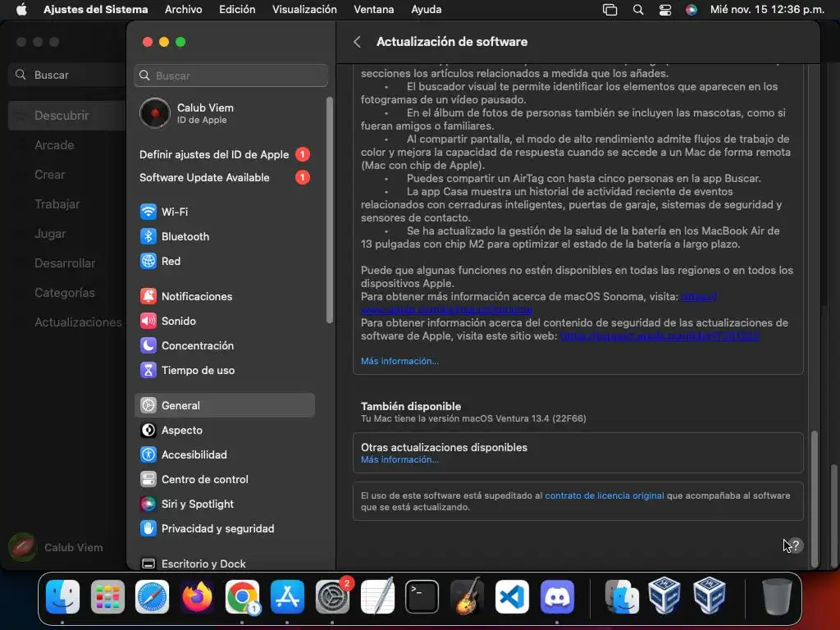This screenshot has height=630, width=840.
Task: Click date and time in menu bar
Action: [767, 9]
